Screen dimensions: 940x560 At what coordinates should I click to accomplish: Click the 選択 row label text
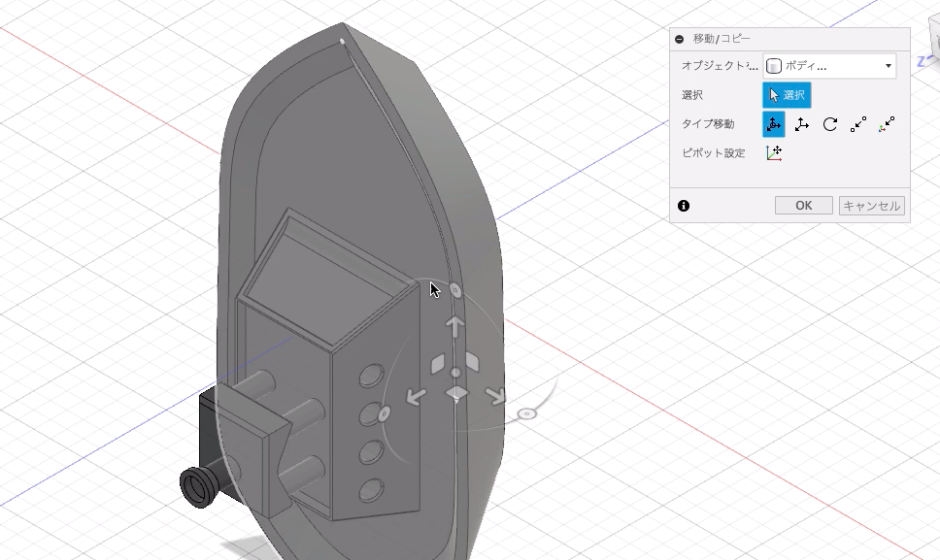point(692,95)
